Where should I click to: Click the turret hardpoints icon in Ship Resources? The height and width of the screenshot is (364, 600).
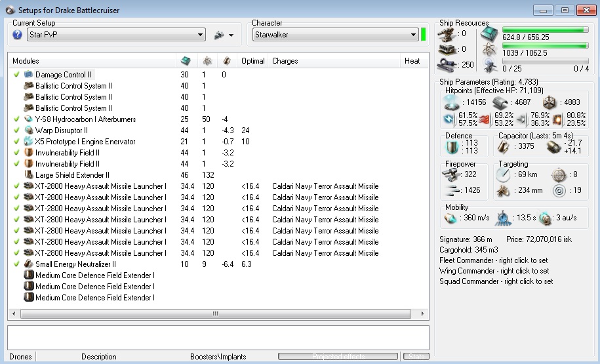(446, 35)
